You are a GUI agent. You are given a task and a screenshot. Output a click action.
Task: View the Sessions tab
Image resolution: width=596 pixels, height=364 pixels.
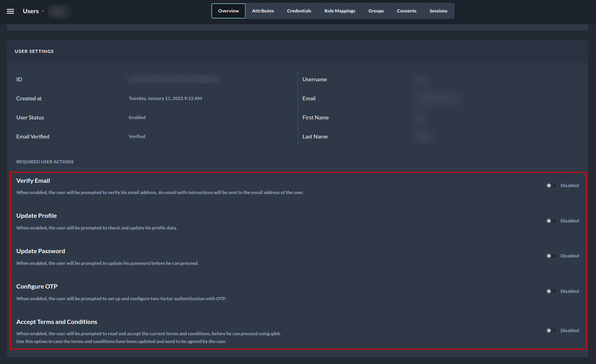(x=438, y=11)
